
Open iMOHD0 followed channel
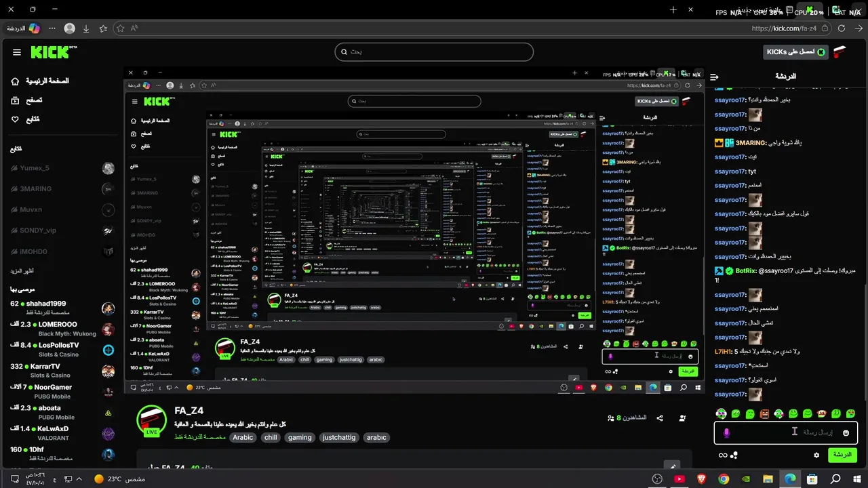62,251
